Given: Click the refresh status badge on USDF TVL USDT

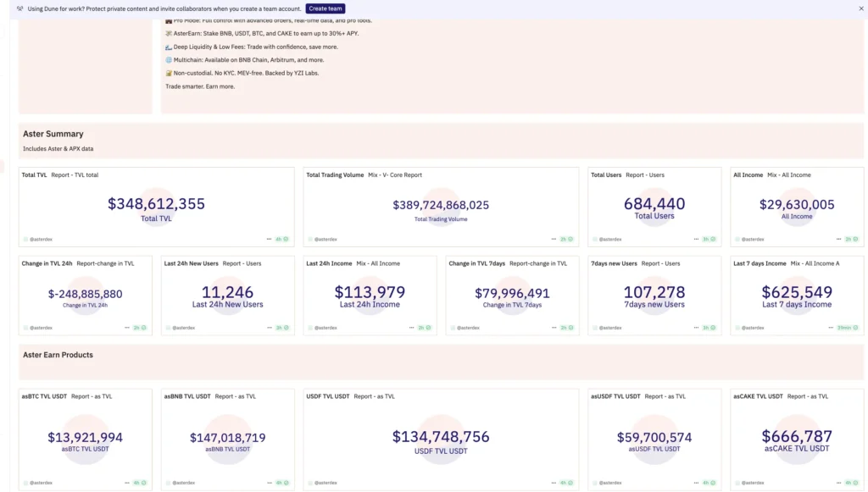Looking at the screenshot, I should pyautogui.click(x=567, y=483).
